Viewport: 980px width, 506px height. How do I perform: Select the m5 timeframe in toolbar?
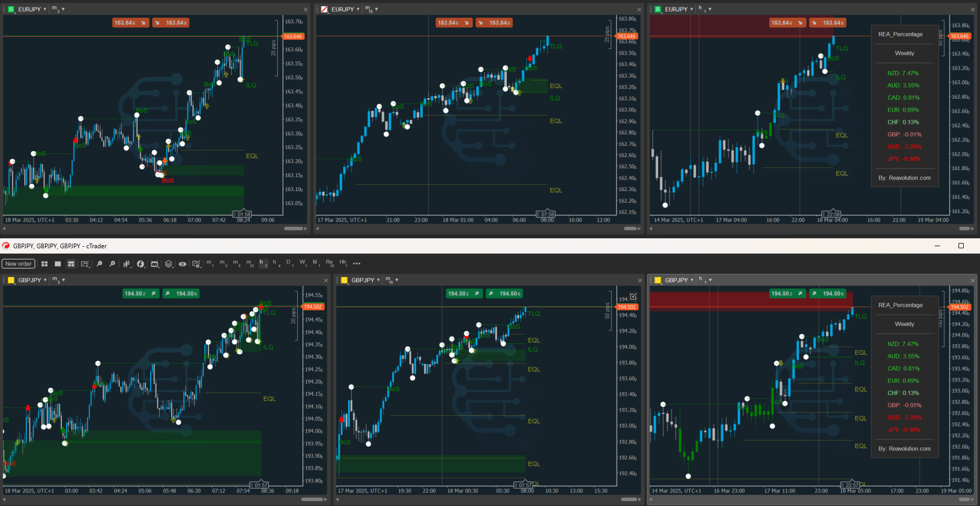pyautogui.click(x=236, y=263)
